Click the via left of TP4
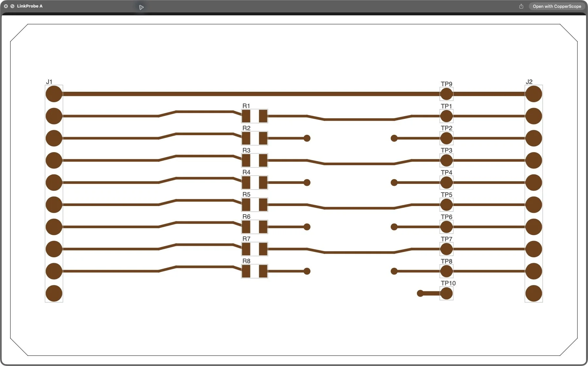Image resolution: width=588 pixels, height=366 pixels. pos(394,183)
